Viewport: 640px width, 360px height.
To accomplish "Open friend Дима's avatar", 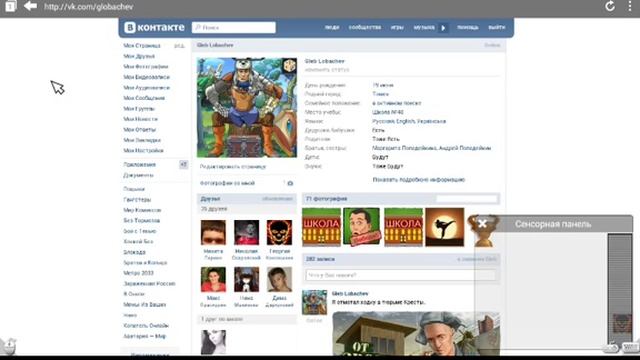I will 279,280.
